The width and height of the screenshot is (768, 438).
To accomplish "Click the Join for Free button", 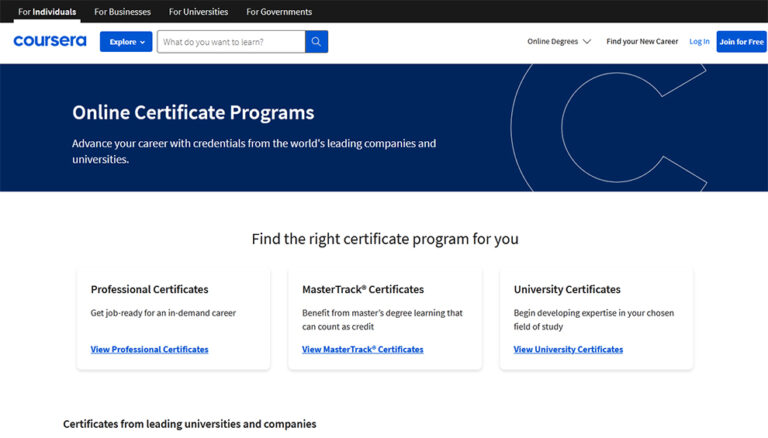I will click(741, 42).
